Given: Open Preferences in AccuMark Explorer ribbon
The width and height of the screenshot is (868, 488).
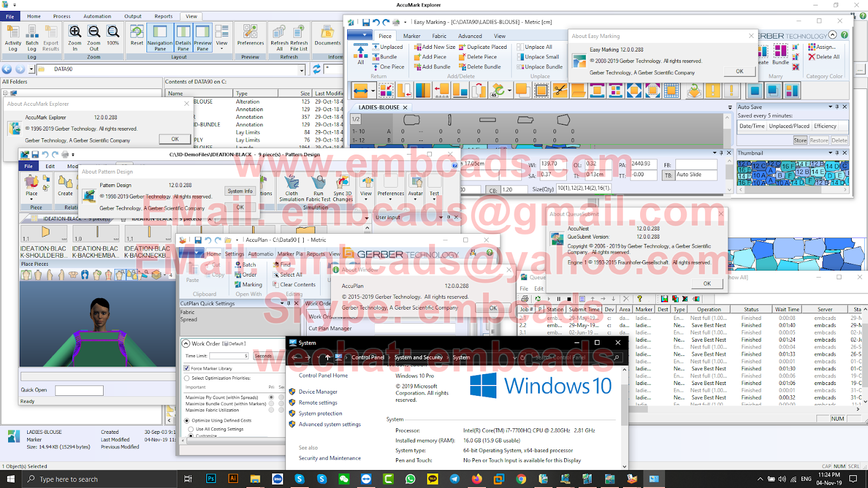Looking at the screenshot, I should (251, 36).
